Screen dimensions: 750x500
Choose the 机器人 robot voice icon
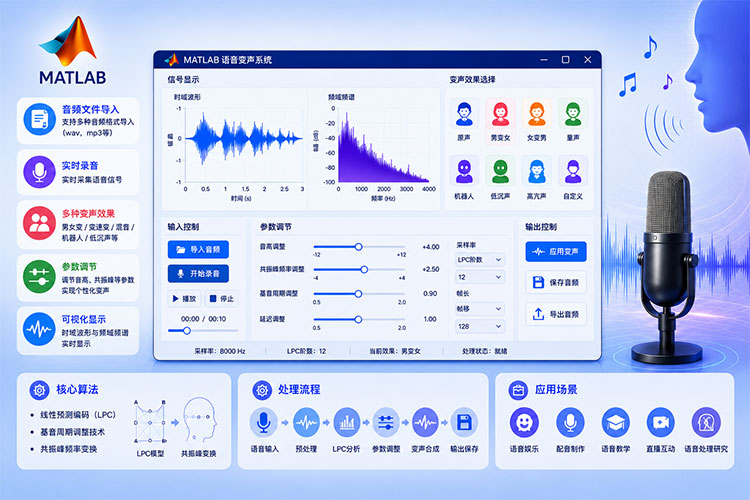tap(464, 172)
